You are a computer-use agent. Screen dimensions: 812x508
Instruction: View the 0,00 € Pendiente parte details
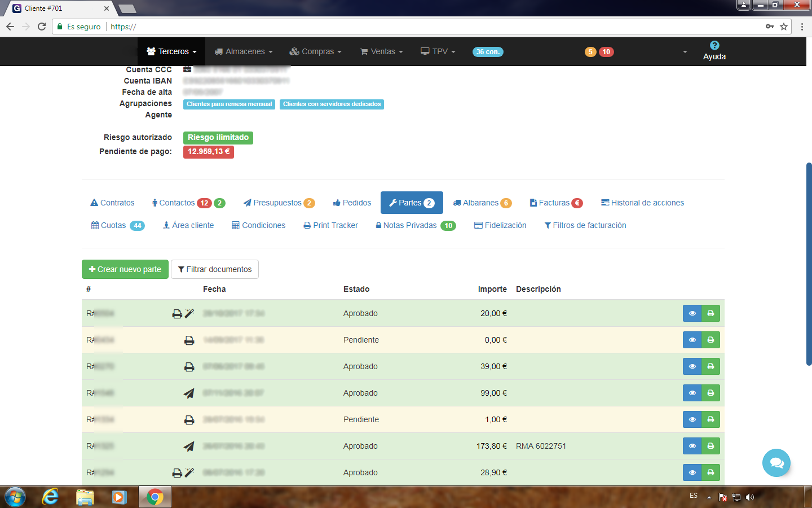692,340
